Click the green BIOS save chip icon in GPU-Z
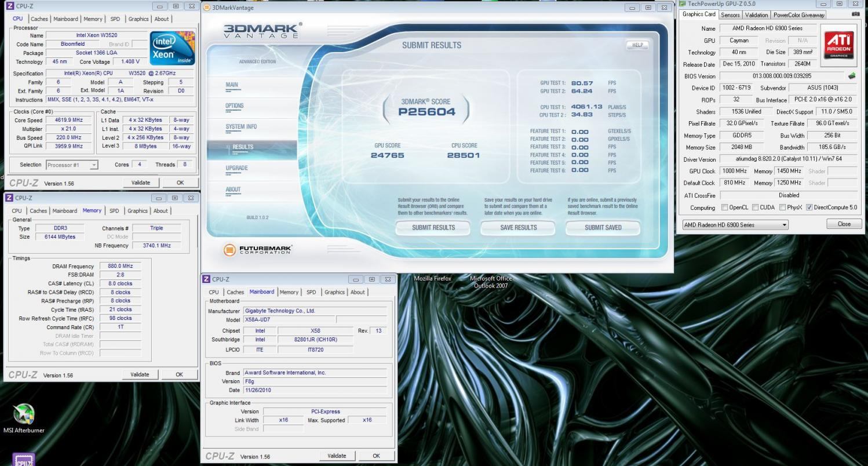868x466 pixels. click(852, 76)
